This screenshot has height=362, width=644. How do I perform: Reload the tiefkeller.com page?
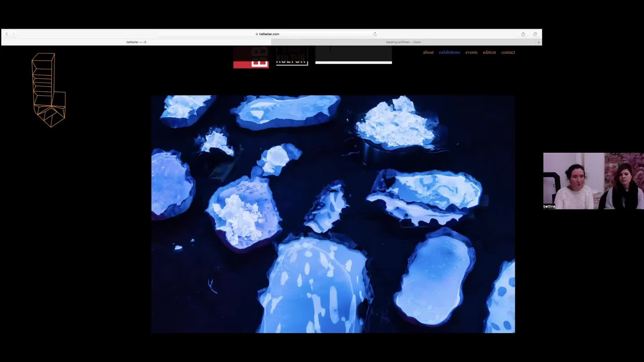pyautogui.click(x=375, y=34)
